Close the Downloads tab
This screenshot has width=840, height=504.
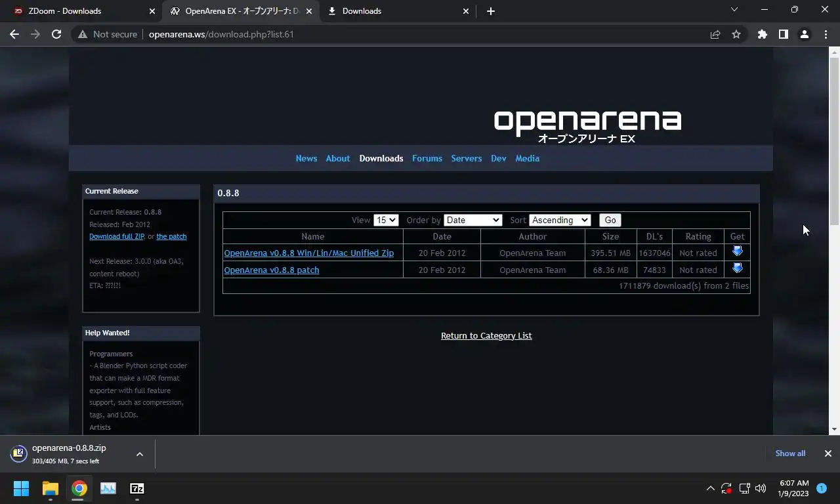(x=466, y=11)
